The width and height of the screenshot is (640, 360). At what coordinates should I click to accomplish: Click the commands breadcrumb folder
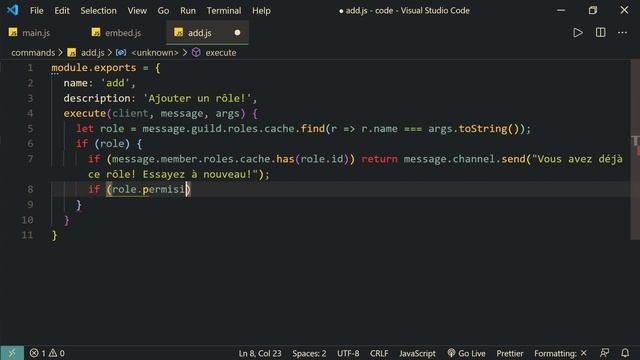point(33,53)
